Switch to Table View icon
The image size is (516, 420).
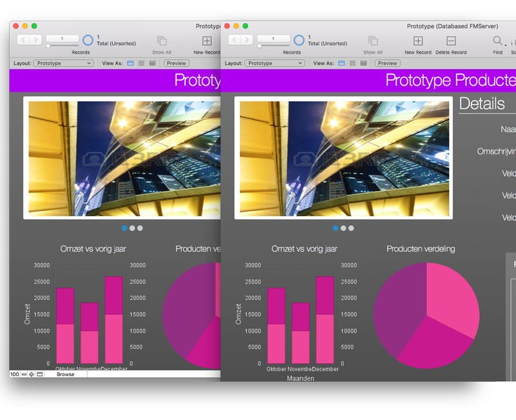(x=364, y=63)
